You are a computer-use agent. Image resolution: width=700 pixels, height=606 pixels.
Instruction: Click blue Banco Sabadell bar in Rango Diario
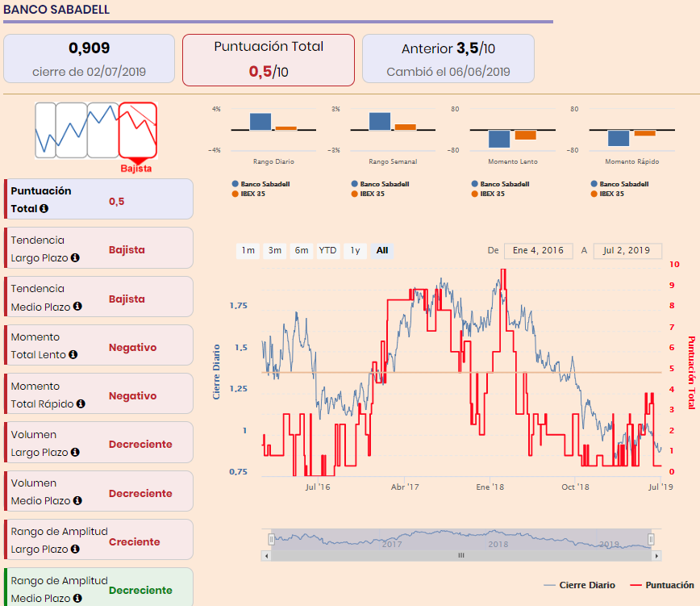coord(260,122)
